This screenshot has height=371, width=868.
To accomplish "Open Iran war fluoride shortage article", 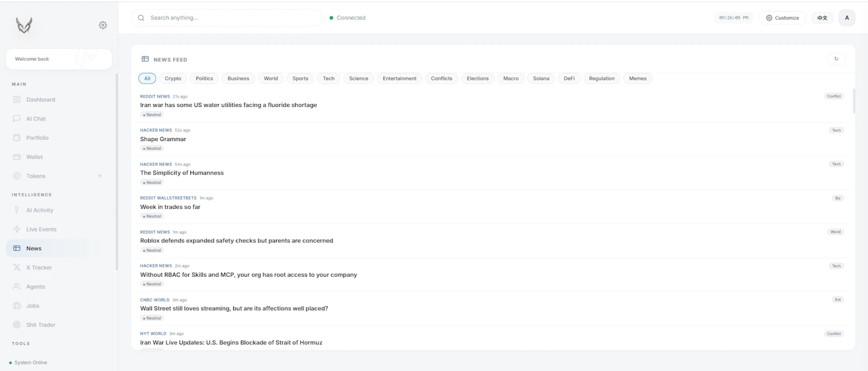I will pos(228,105).
